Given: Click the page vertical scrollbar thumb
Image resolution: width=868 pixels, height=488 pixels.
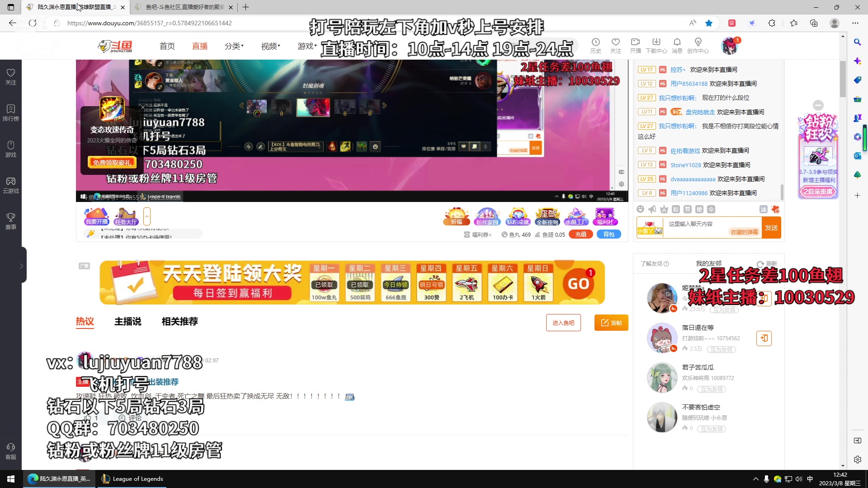Looking at the screenshot, I should 843,79.
